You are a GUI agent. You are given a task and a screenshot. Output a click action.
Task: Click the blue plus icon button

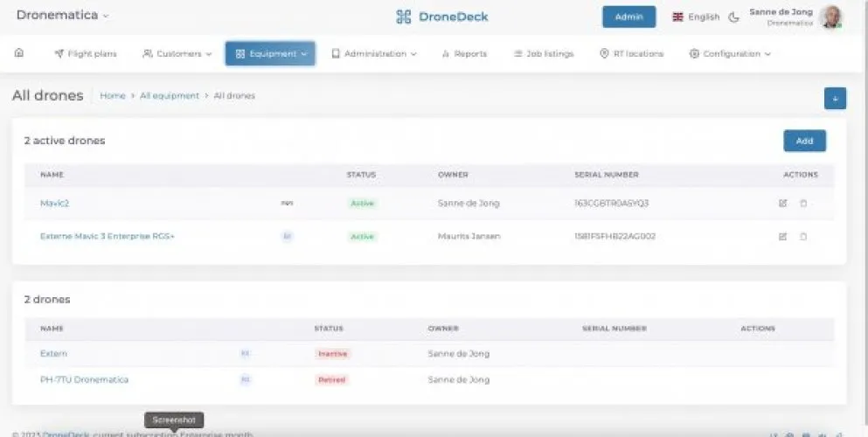point(834,99)
